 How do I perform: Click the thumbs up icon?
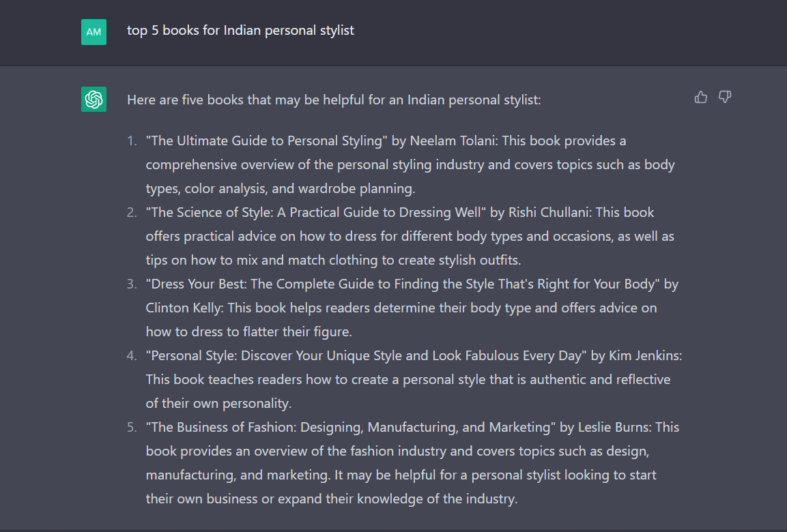[x=701, y=97]
